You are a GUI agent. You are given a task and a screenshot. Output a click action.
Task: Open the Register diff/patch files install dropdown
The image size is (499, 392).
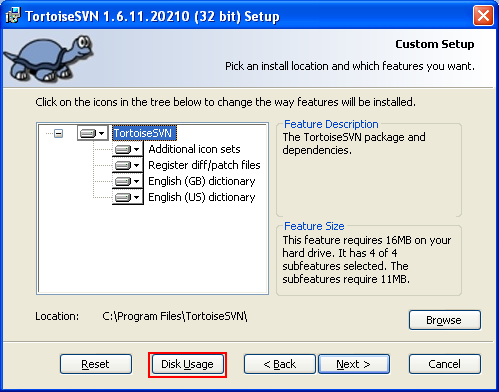click(x=128, y=165)
